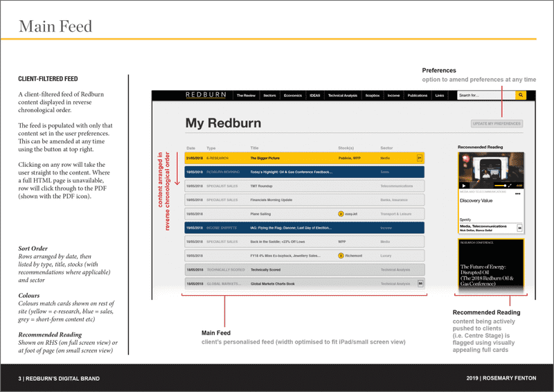The width and height of the screenshot is (554, 392).
Task: Click the Stock(s) column header
Action: [346, 148]
